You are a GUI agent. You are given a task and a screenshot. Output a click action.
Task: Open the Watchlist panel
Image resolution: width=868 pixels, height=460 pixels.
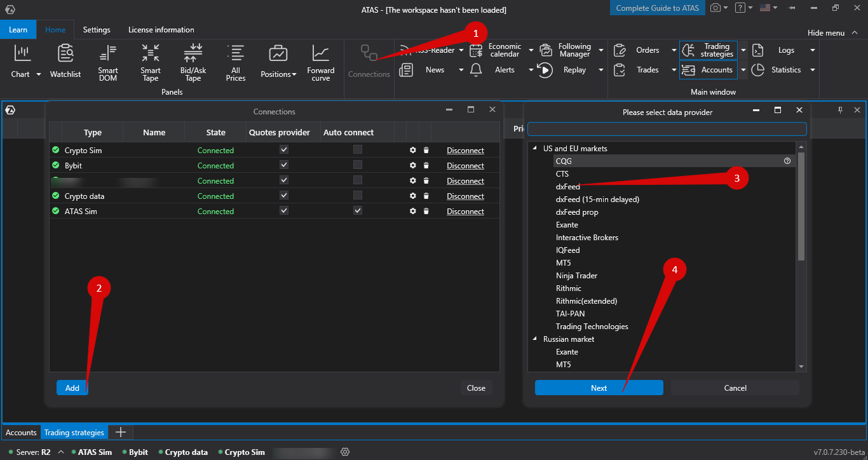pyautogui.click(x=65, y=62)
